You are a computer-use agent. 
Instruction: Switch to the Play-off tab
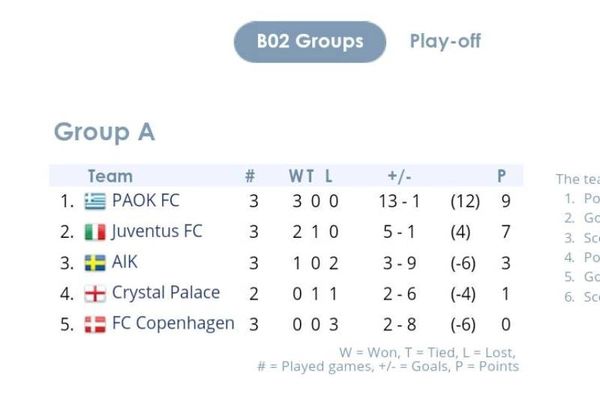[x=445, y=41]
